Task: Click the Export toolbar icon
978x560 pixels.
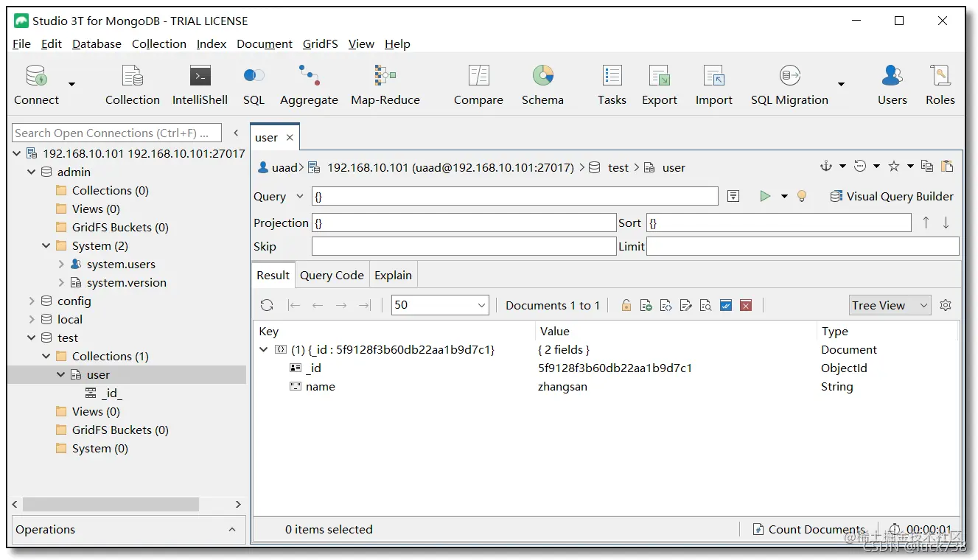Action: click(x=659, y=85)
